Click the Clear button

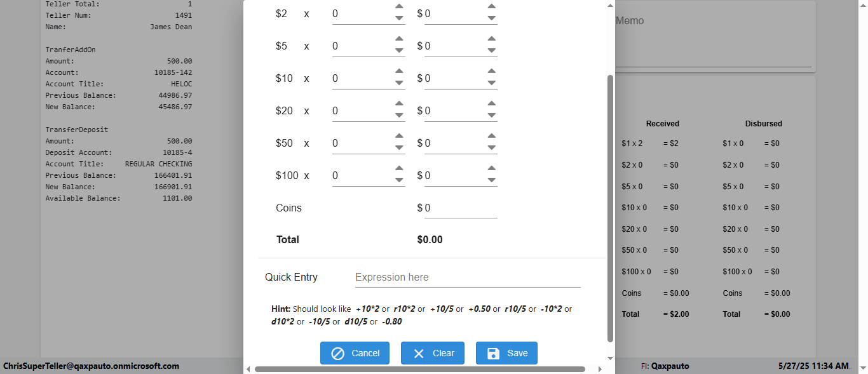click(x=432, y=353)
